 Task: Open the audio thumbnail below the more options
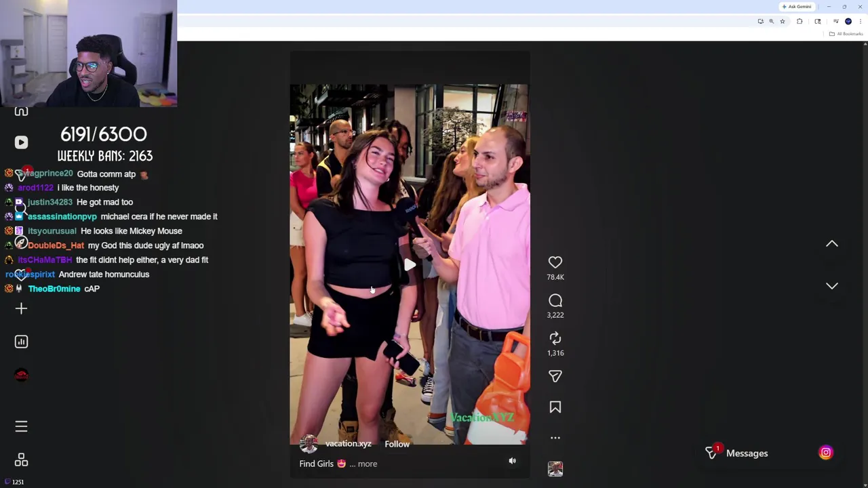coord(555,469)
